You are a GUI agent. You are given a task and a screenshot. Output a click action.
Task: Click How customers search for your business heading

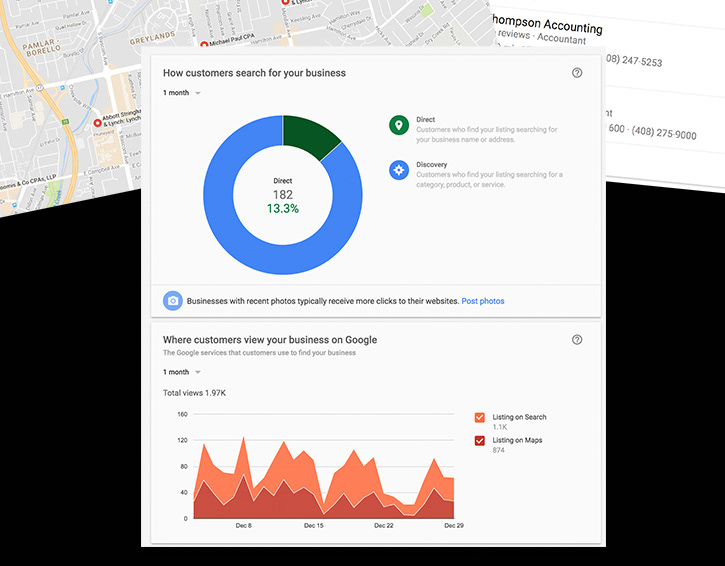pos(254,73)
